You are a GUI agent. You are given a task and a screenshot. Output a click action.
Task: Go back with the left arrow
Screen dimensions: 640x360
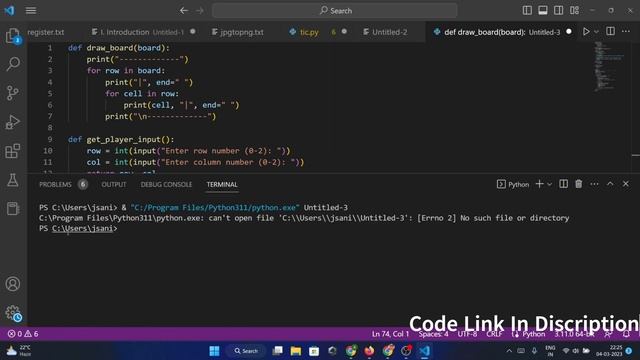184,11
